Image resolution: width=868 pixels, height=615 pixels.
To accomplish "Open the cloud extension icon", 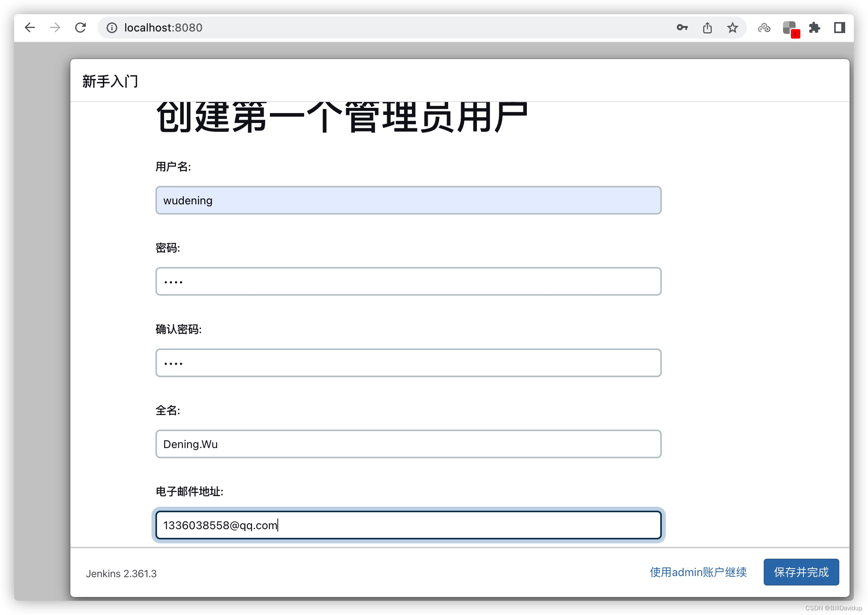I will (764, 28).
